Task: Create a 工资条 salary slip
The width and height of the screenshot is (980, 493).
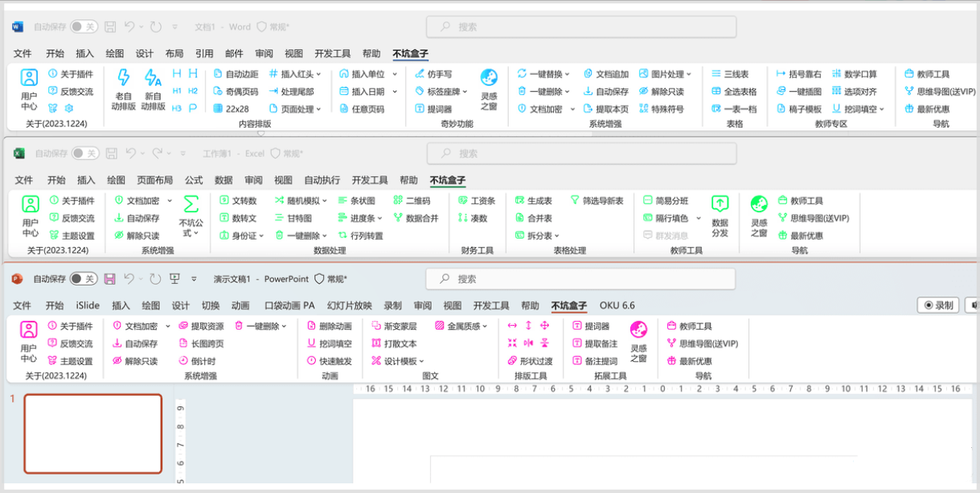Action: pyautogui.click(x=477, y=200)
